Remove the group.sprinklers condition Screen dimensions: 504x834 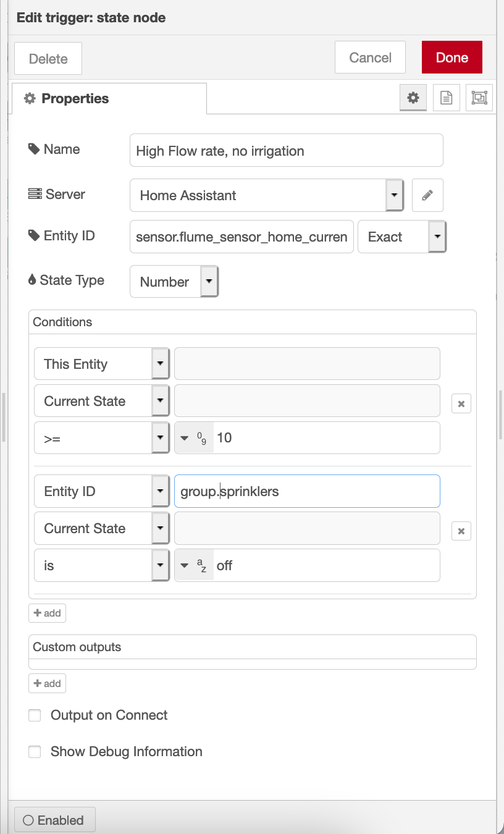(x=461, y=531)
